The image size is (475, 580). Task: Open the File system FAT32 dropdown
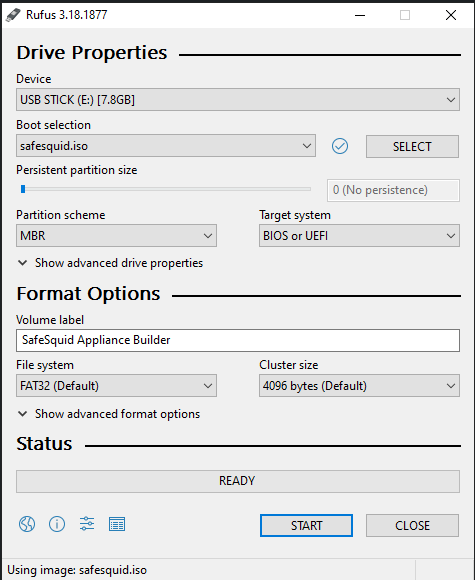[x=116, y=386]
